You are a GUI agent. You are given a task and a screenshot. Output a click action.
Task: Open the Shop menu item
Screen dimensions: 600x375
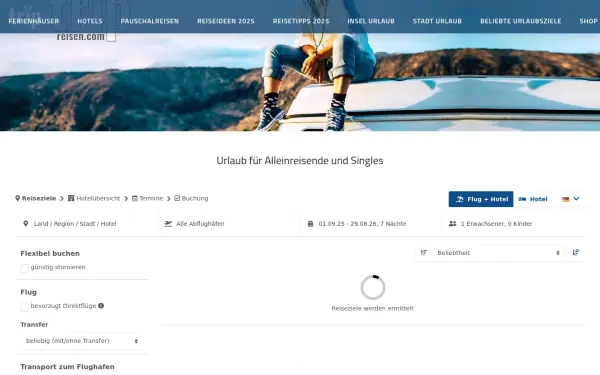coord(589,21)
